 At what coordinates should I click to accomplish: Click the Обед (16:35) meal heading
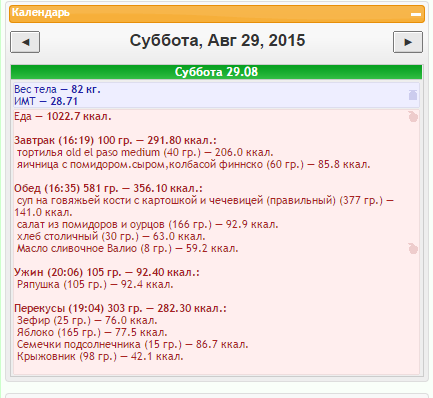[x=108, y=188]
